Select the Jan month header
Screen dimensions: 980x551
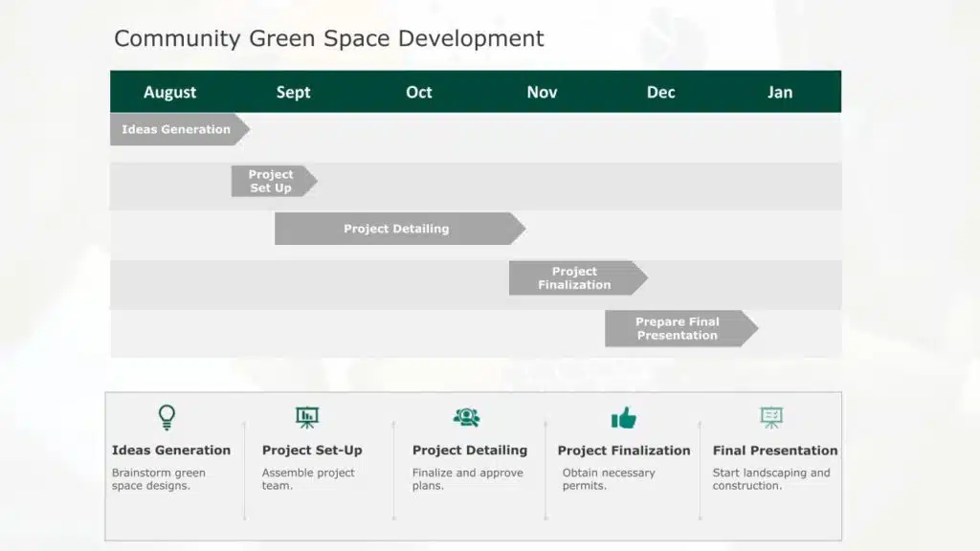780,92
